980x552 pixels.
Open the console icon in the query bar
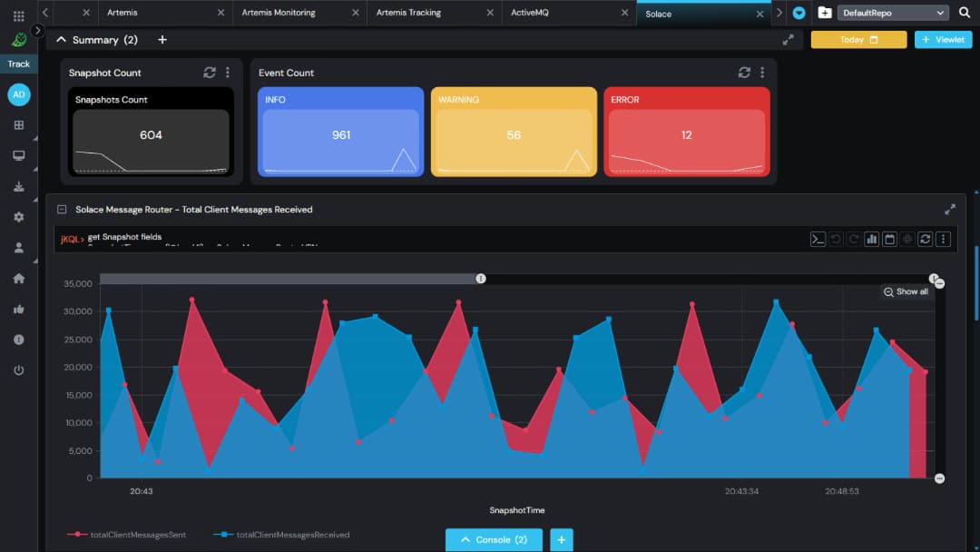pyautogui.click(x=818, y=239)
